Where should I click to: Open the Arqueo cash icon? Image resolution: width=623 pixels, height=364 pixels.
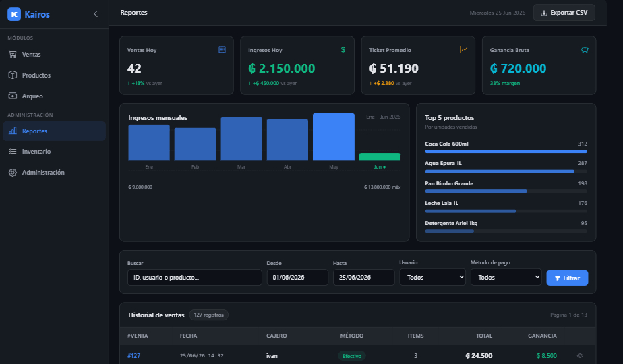click(13, 96)
